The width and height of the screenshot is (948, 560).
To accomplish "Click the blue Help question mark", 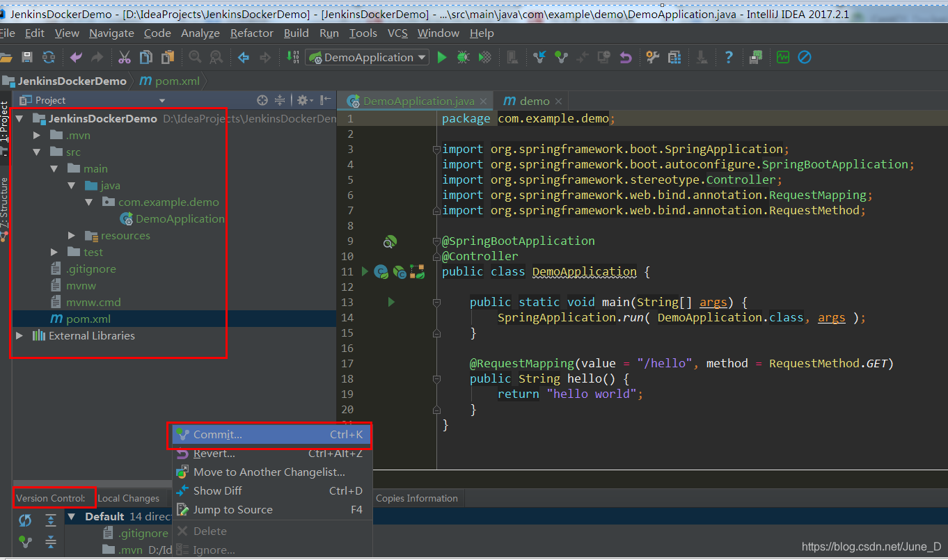I will click(729, 58).
